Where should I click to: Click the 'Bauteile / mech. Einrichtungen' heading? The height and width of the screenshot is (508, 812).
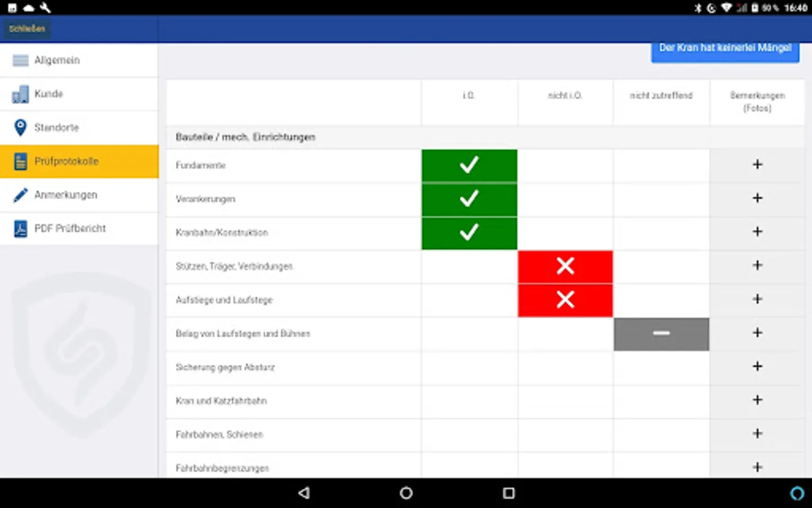(245, 137)
